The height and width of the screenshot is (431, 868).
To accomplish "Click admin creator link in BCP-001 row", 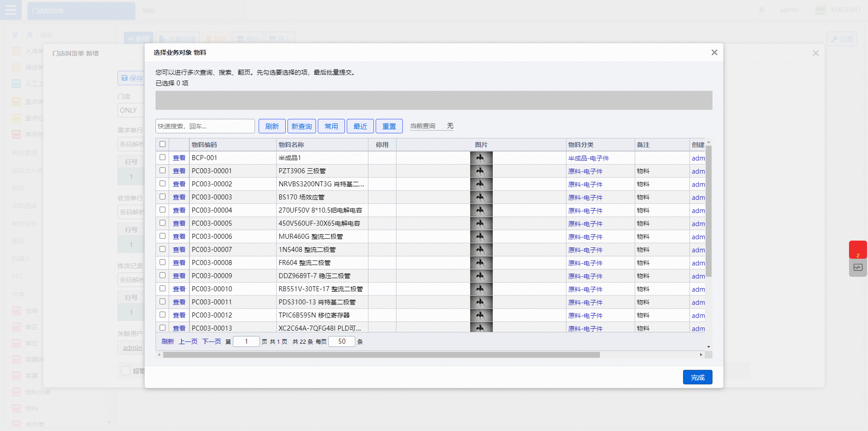I will click(x=698, y=158).
